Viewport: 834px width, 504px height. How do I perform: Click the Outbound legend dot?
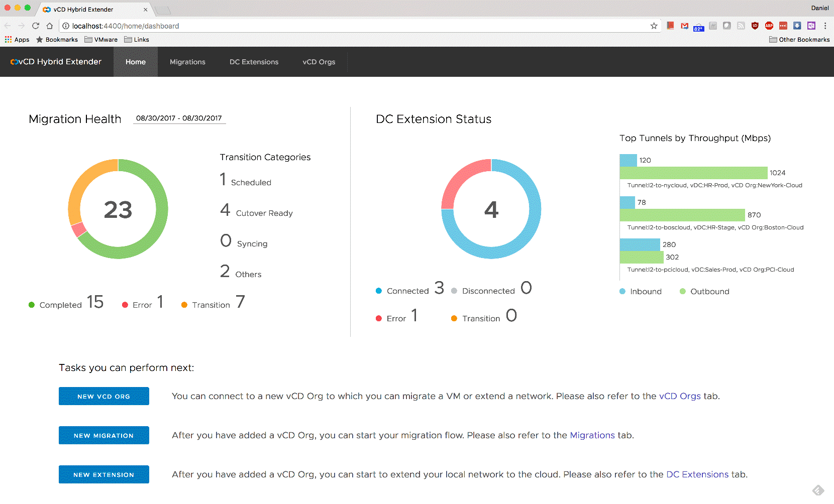[x=683, y=291]
